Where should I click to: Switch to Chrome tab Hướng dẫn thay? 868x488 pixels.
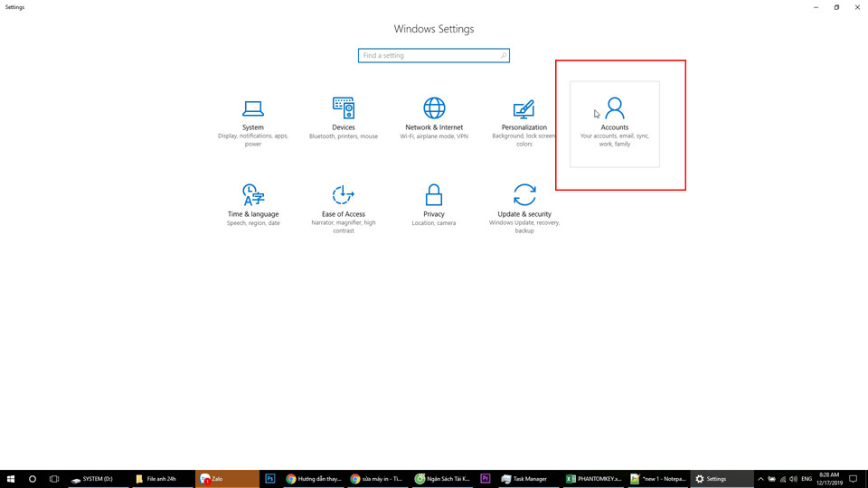314,479
